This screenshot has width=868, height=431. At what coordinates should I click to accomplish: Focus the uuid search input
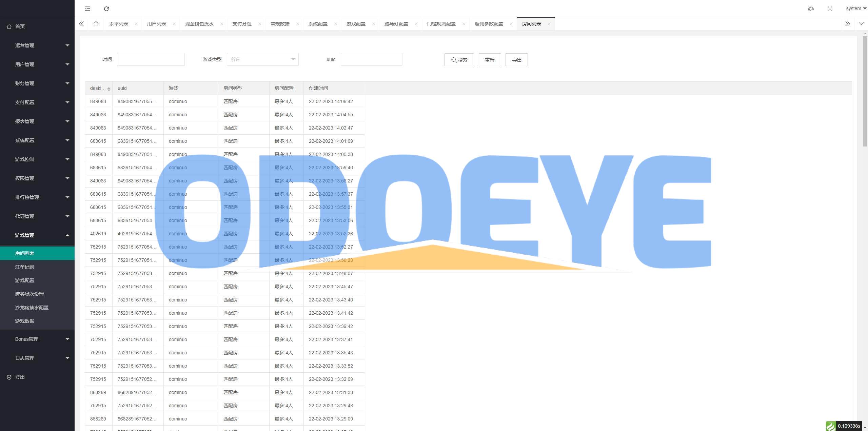372,59
